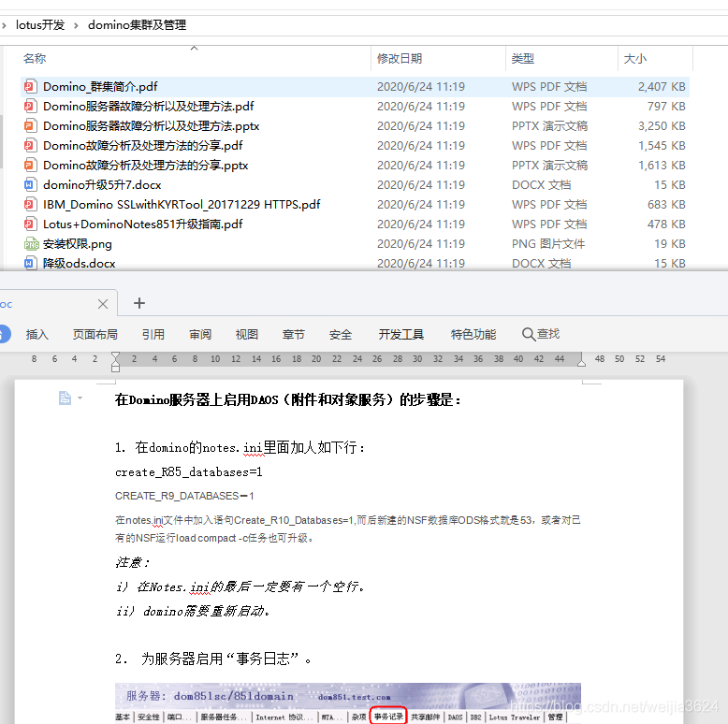Select file name 降级ods.docx

(79, 263)
